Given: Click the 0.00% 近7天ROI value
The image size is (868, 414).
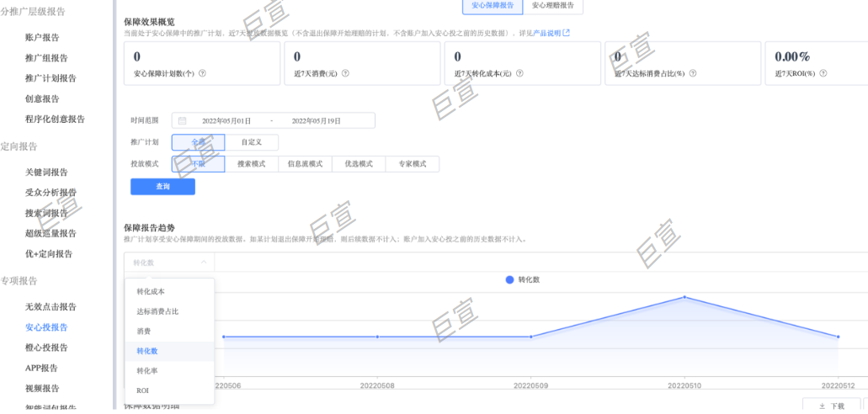Looking at the screenshot, I should click(793, 56).
